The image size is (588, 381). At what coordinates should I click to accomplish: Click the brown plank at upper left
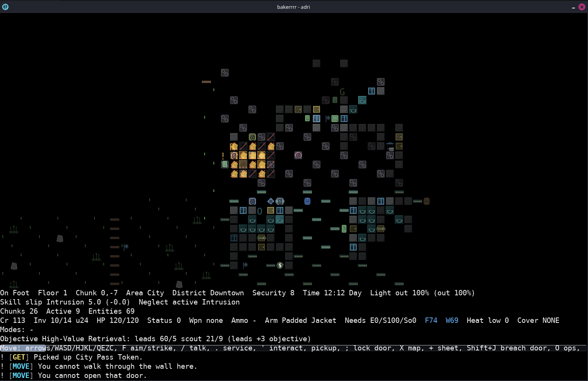coord(206,82)
